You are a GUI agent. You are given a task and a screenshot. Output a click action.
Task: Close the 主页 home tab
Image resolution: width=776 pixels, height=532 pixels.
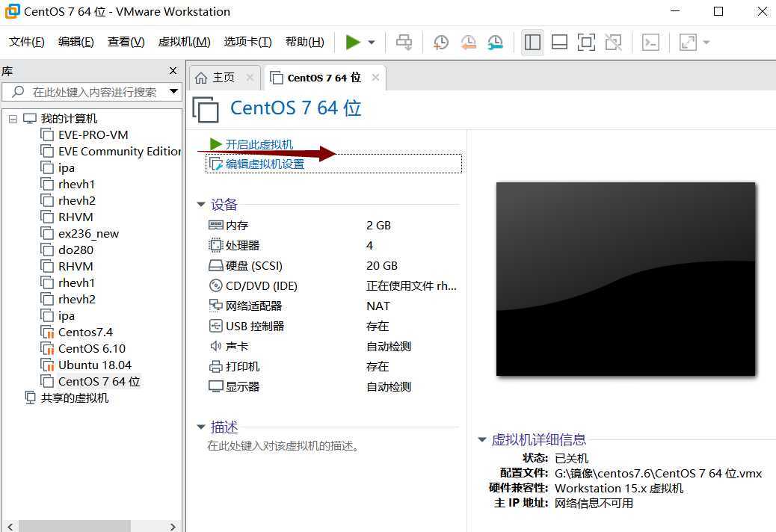point(250,77)
